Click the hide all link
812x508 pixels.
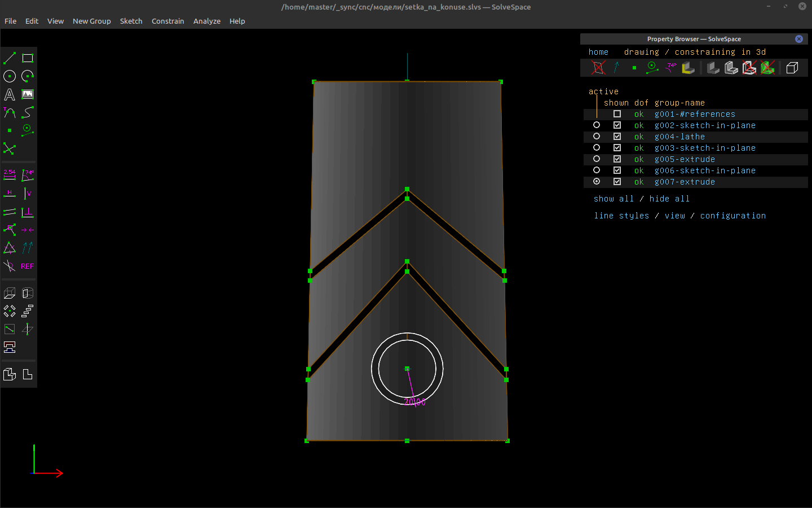670,199
